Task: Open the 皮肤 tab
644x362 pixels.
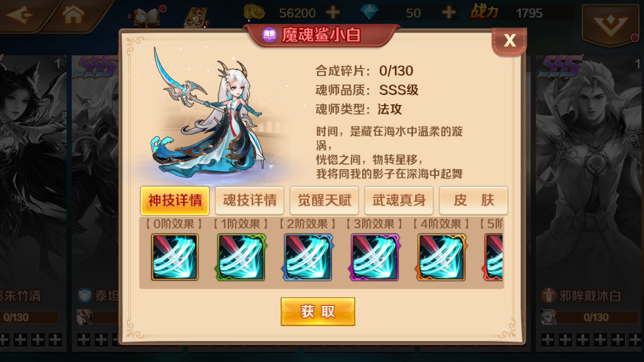Action: click(474, 200)
